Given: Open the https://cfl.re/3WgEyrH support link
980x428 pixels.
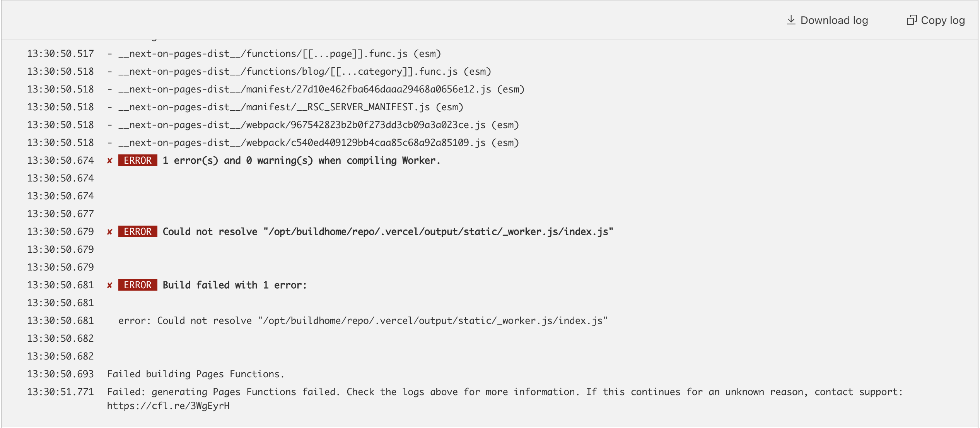Looking at the screenshot, I should (x=168, y=406).
